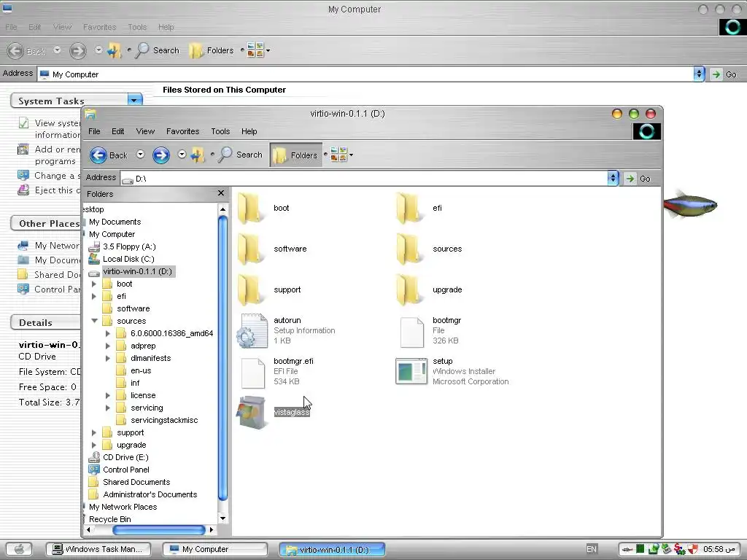Expand the dlmanifests tree node
Screen dimensions: 747x560
pyautogui.click(x=108, y=358)
